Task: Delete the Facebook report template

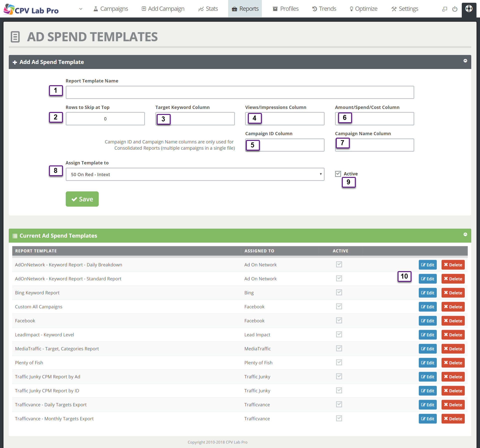Action: [x=453, y=321]
